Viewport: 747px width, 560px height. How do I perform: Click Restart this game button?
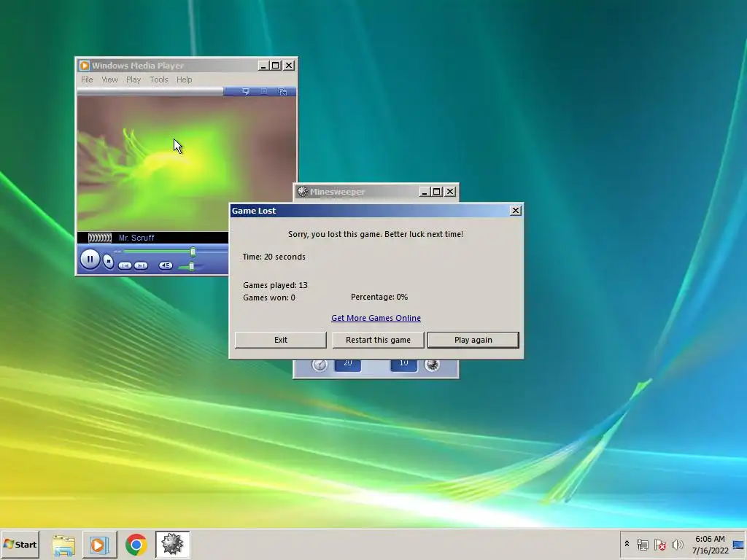pos(378,340)
